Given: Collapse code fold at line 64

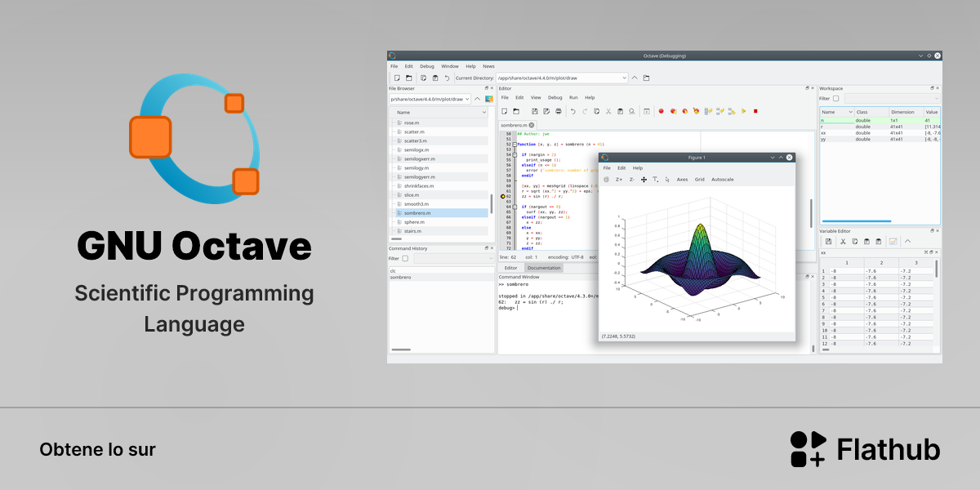Looking at the screenshot, I should [x=514, y=207].
